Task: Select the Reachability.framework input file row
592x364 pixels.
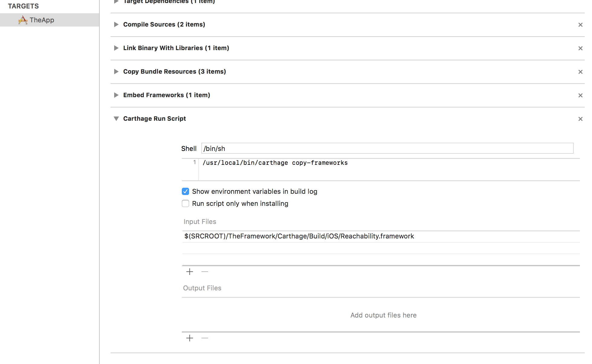Action: click(x=299, y=236)
